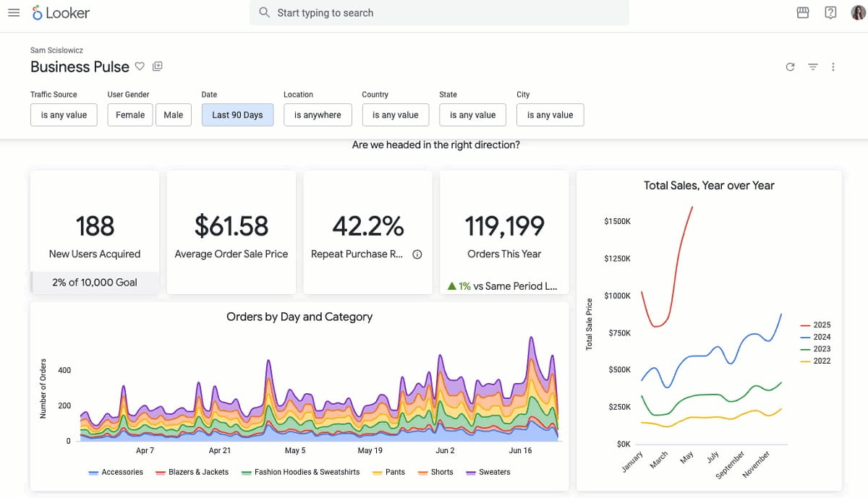Open Location filter is anywhere

(x=318, y=115)
